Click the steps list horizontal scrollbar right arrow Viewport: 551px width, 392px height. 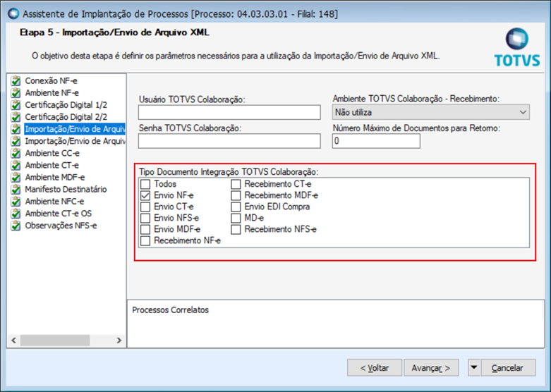[118, 341]
